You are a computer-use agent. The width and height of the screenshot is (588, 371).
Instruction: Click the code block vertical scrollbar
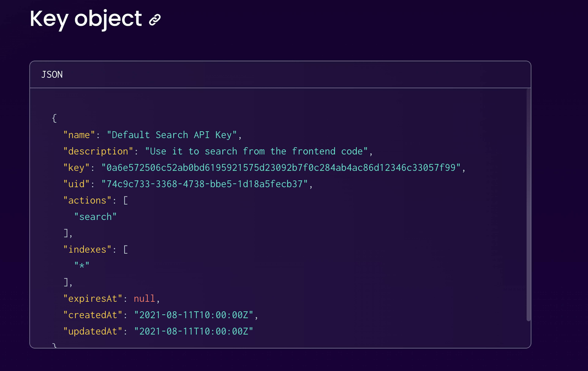click(x=528, y=205)
